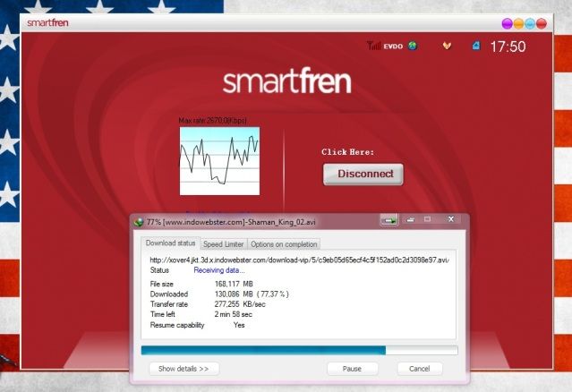Click the indowebster download URL text
This screenshot has width=572, height=392.
[300, 260]
